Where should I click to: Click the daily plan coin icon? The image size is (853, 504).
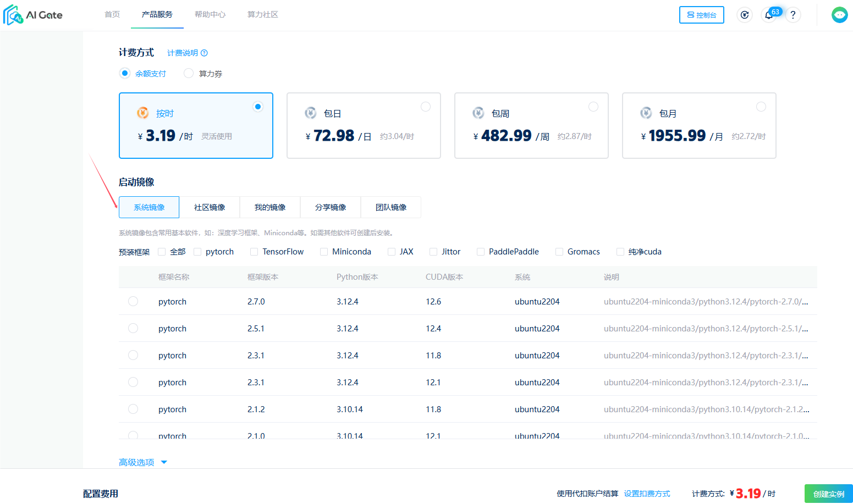tap(311, 113)
